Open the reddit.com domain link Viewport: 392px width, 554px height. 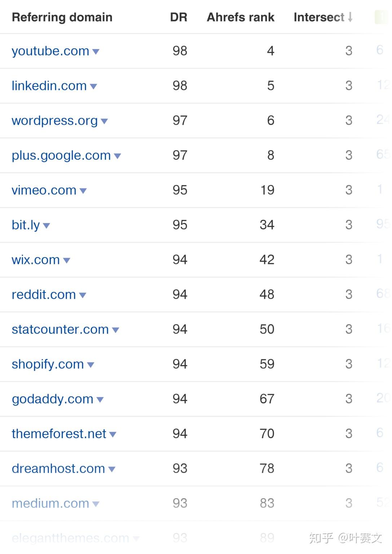tap(44, 295)
